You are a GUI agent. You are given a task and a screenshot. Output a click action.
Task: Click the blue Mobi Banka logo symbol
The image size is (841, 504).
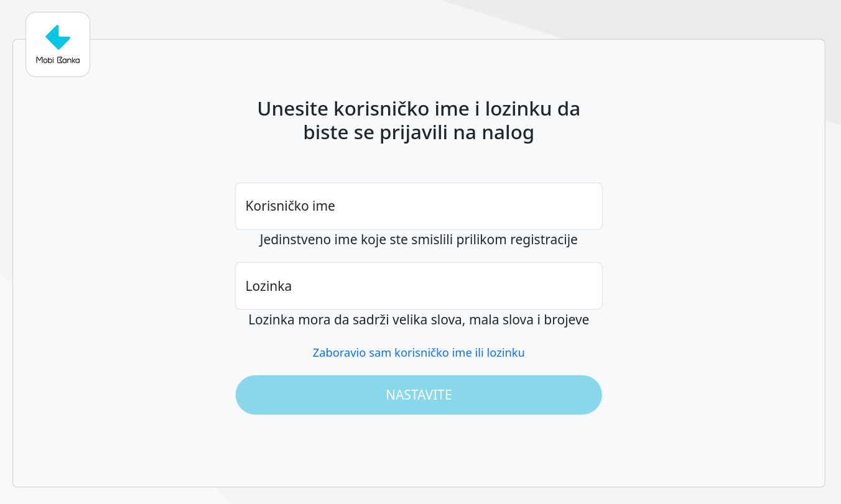pyautogui.click(x=58, y=37)
